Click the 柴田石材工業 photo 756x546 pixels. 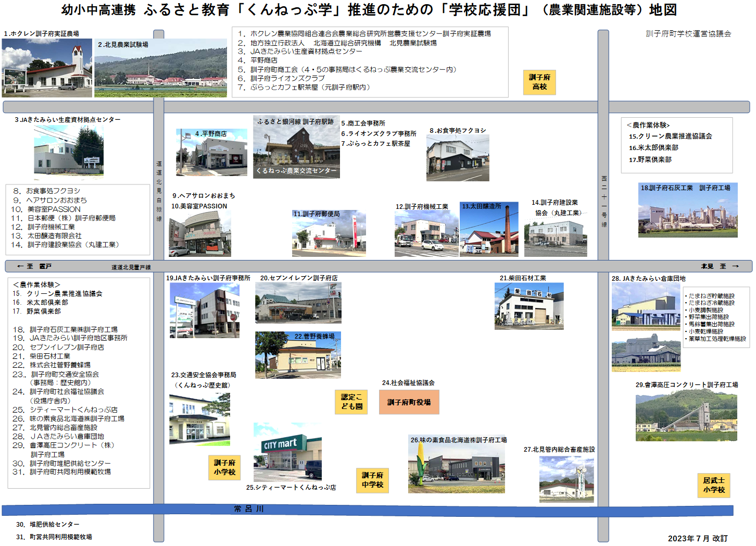529,306
